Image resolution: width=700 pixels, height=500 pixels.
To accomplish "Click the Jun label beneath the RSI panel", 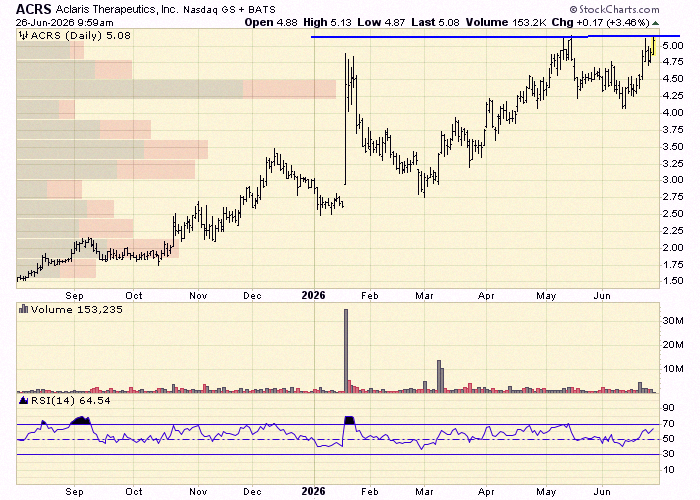I will coord(602,492).
